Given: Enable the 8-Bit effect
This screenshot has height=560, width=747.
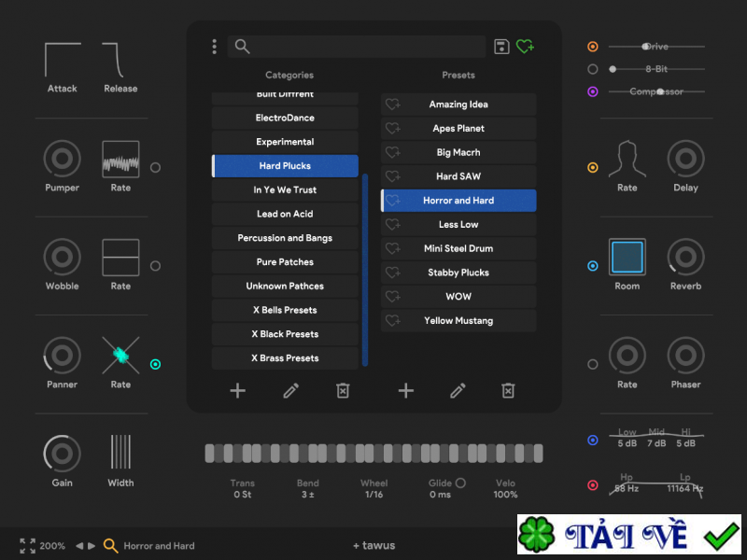Looking at the screenshot, I should point(593,69).
